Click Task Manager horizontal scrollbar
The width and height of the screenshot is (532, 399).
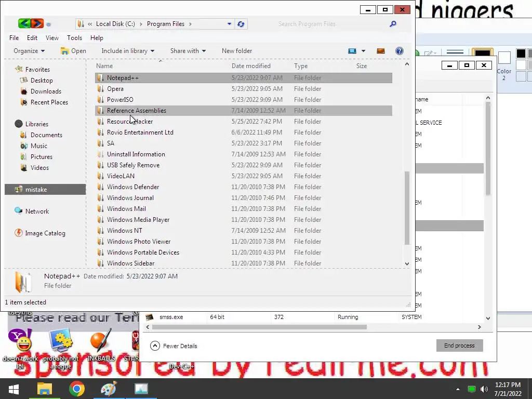pos(259,327)
